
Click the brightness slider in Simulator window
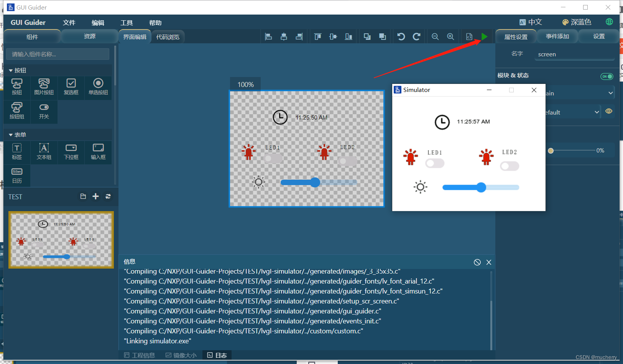tap(481, 187)
